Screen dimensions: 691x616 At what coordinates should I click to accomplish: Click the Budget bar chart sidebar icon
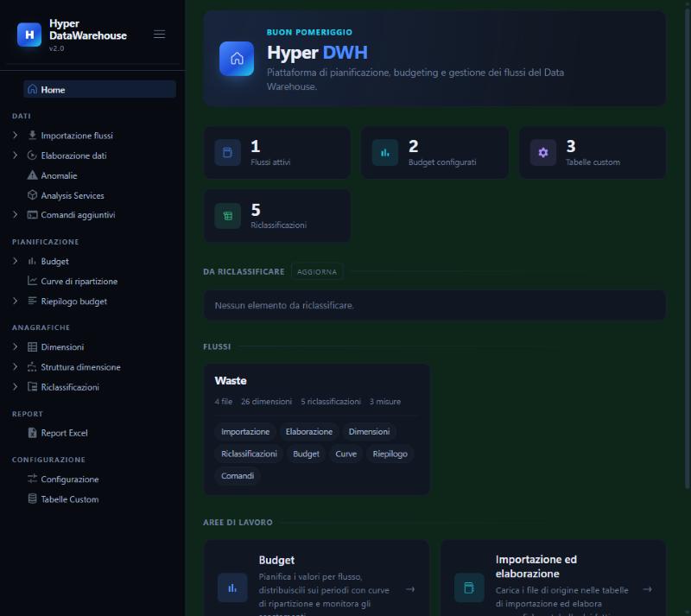[x=32, y=261]
